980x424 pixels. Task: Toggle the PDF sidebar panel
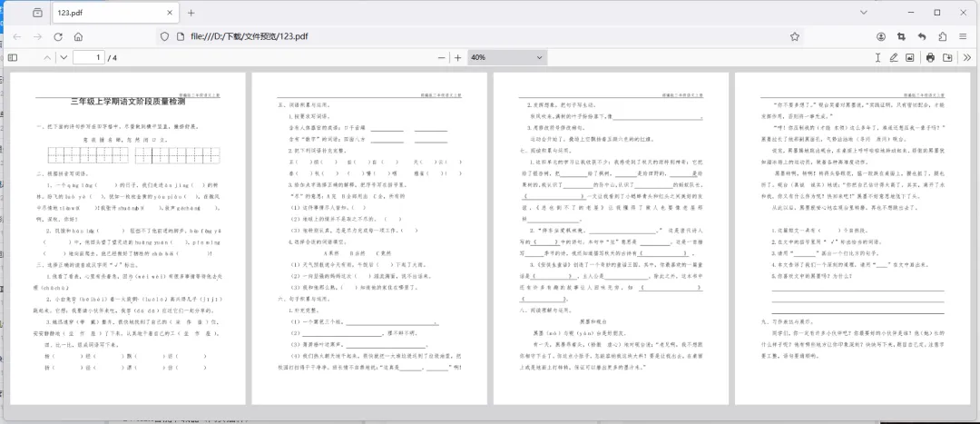[x=13, y=57]
